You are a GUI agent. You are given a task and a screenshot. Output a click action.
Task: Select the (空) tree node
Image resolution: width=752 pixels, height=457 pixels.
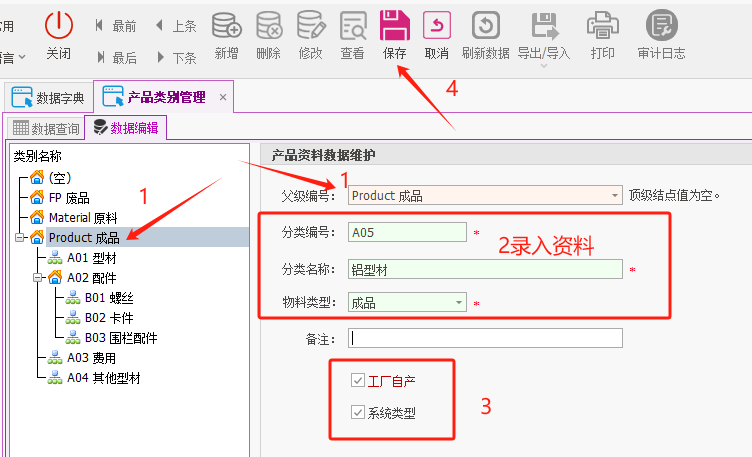point(59,178)
